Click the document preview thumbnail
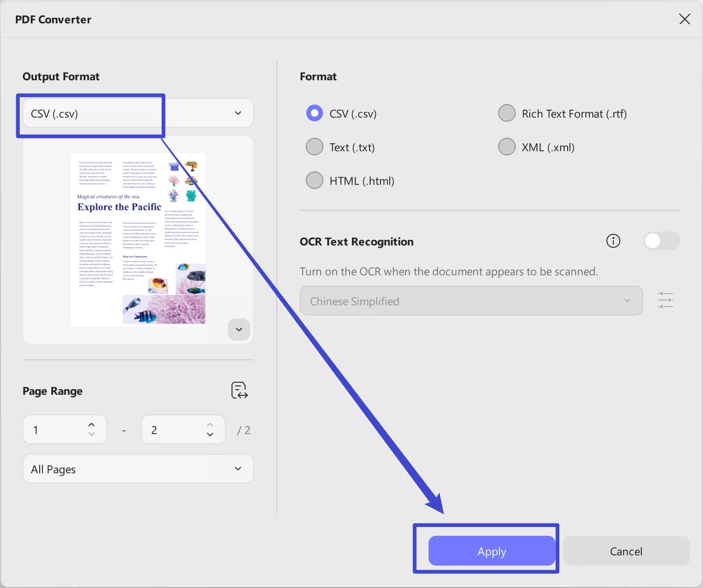This screenshot has height=588, width=703. click(138, 239)
